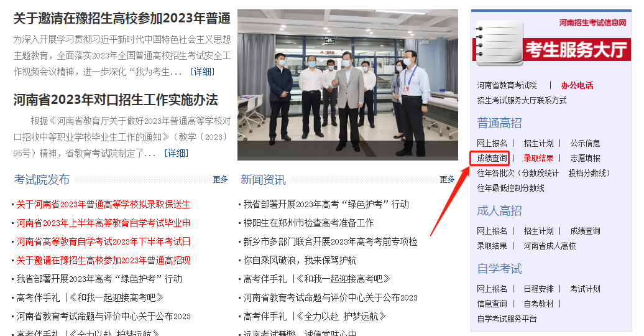Open the news photo of officials

point(347,85)
